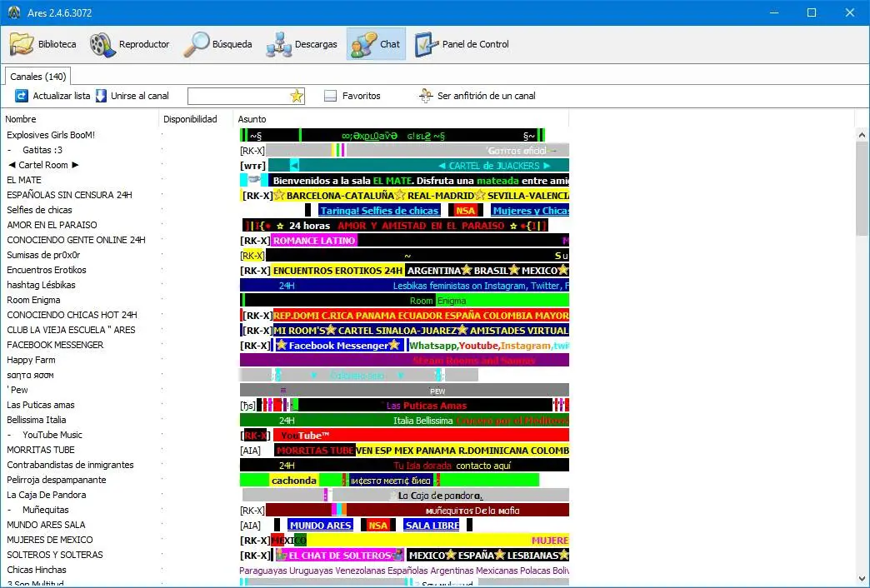Select channel "CLUB LA VIEJA ESCUELA " ARES"
The width and height of the screenshot is (870, 588).
coord(71,330)
